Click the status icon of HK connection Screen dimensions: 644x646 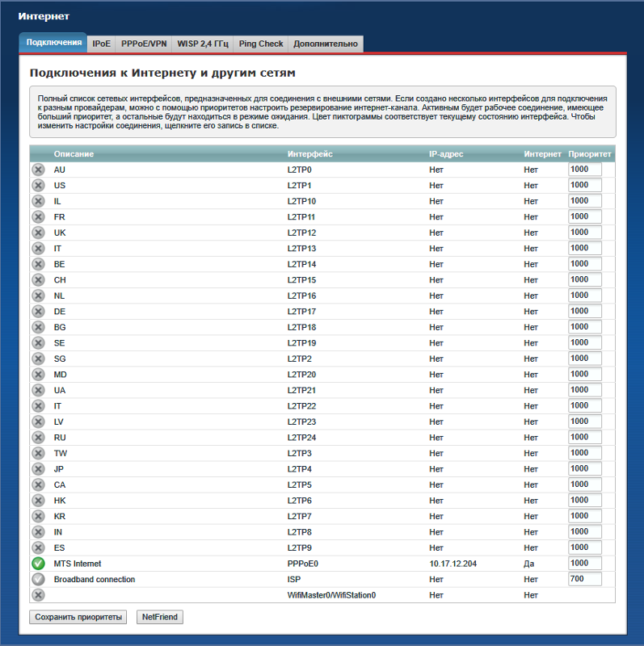(38, 501)
